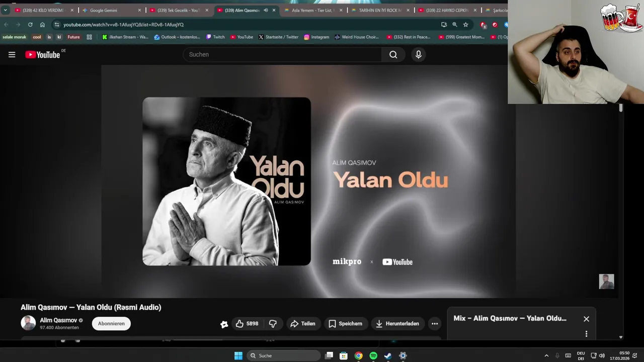The image size is (644, 362).
Task: Open the Outlook bookmark
Action: [x=177, y=37]
